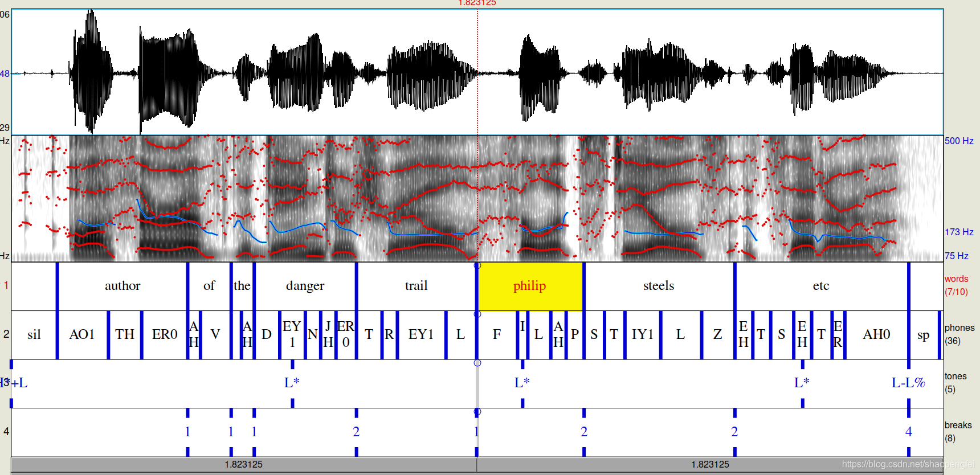Click the break index 4 point
This screenshot has width=980, height=475.
point(908,432)
